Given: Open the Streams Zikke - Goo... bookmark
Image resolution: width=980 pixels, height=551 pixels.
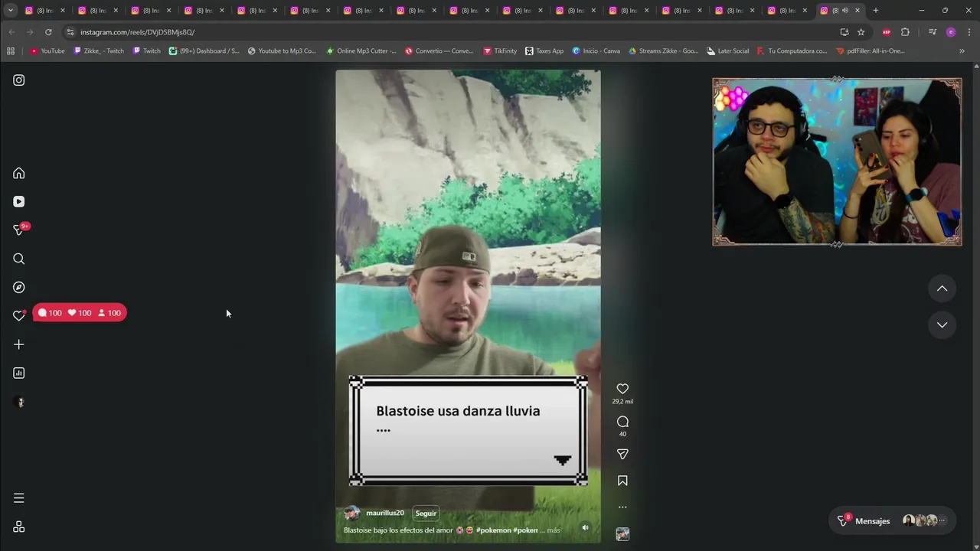Looking at the screenshot, I should pos(663,51).
